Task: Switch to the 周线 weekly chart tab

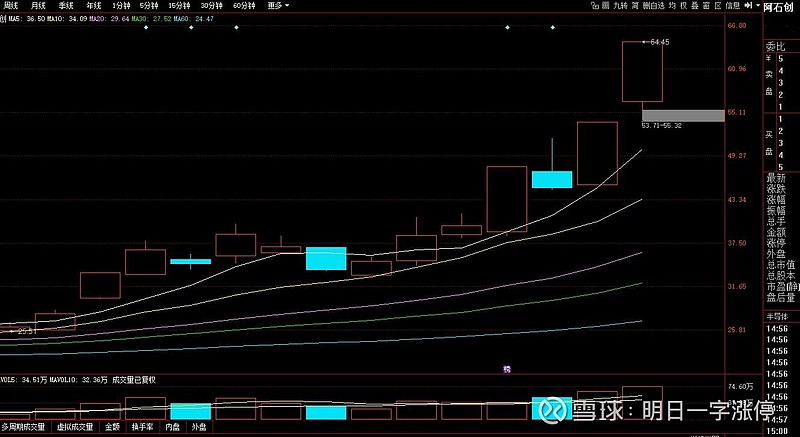Action: [10, 6]
